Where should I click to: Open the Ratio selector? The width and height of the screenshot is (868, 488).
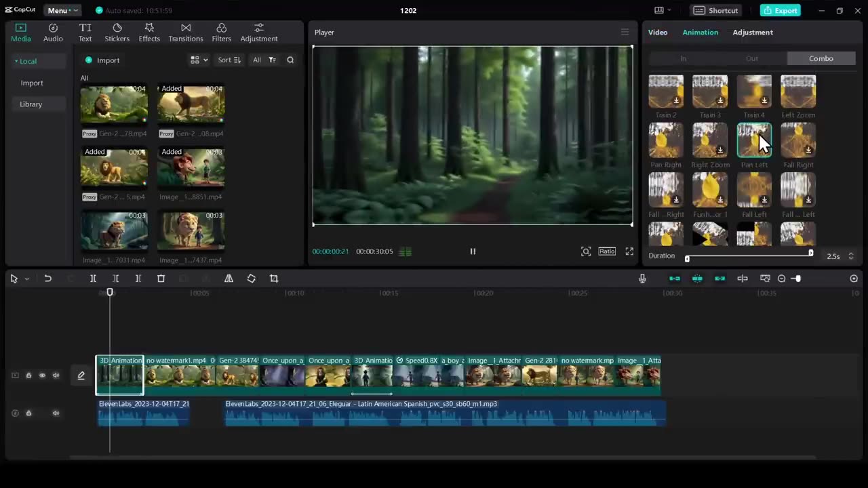click(x=607, y=251)
